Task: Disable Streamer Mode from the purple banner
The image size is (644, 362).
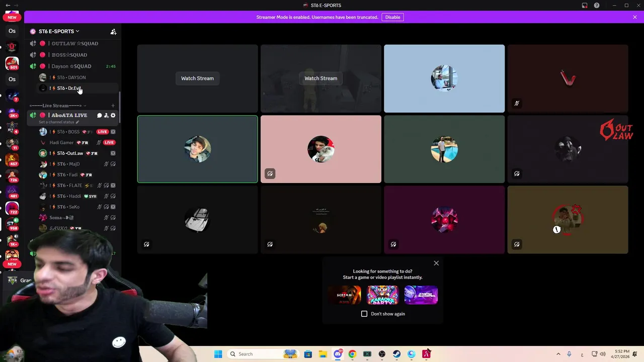Action: [x=392, y=17]
